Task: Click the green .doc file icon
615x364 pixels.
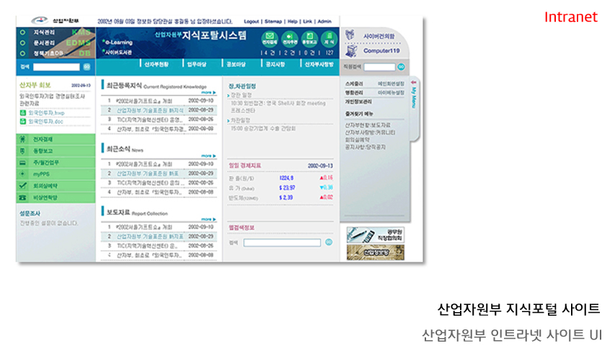Action: click(x=23, y=122)
